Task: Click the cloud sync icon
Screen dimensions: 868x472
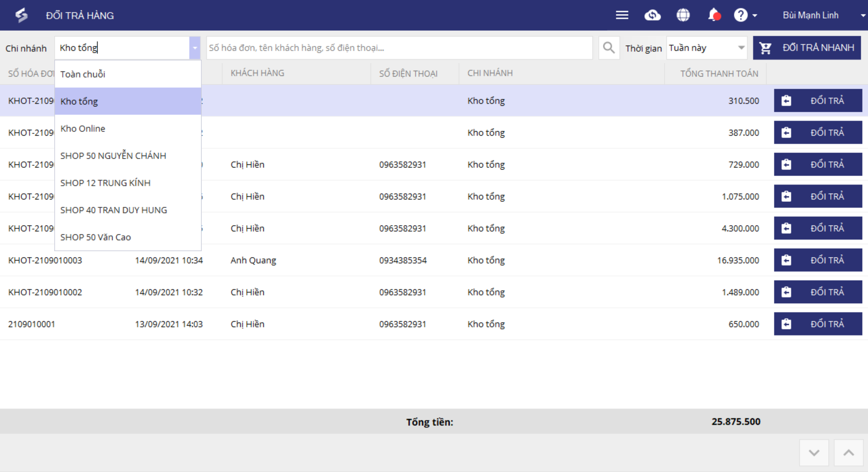Action: tap(652, 15)
